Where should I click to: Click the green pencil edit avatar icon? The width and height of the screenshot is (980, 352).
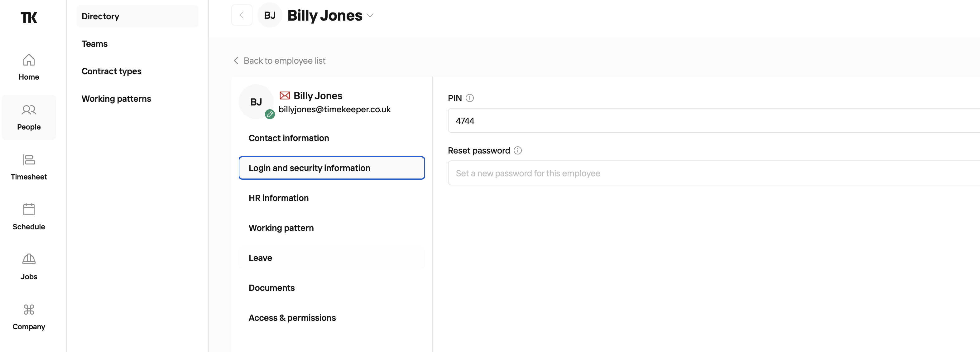(x=270, y=114)
